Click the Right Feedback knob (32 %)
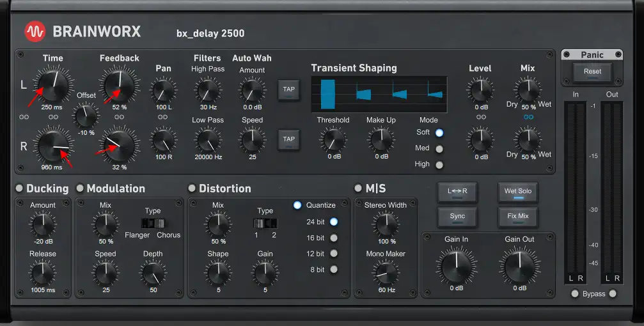 [x=120, y=145]
